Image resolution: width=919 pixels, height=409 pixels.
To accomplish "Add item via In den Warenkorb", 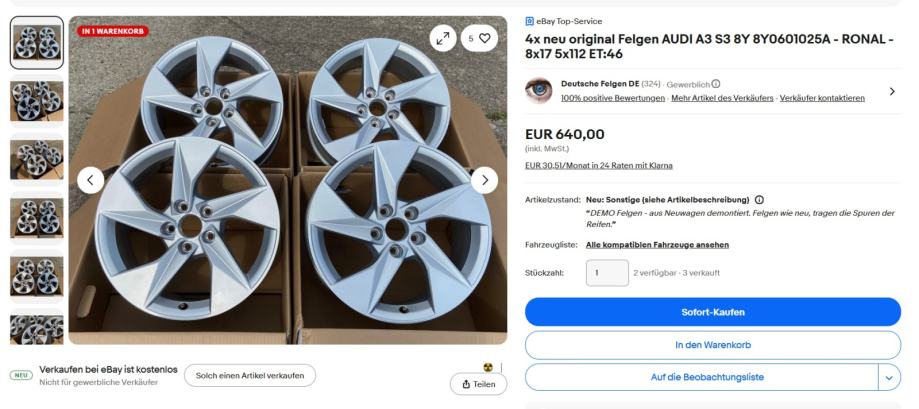I will coord(713,345).
